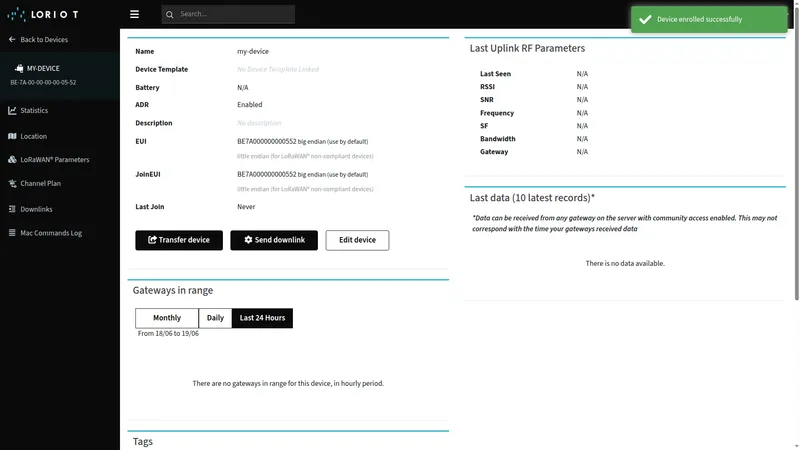Click the Location map icon
Screen dimensions: 800x450
[x=12, y=136]
